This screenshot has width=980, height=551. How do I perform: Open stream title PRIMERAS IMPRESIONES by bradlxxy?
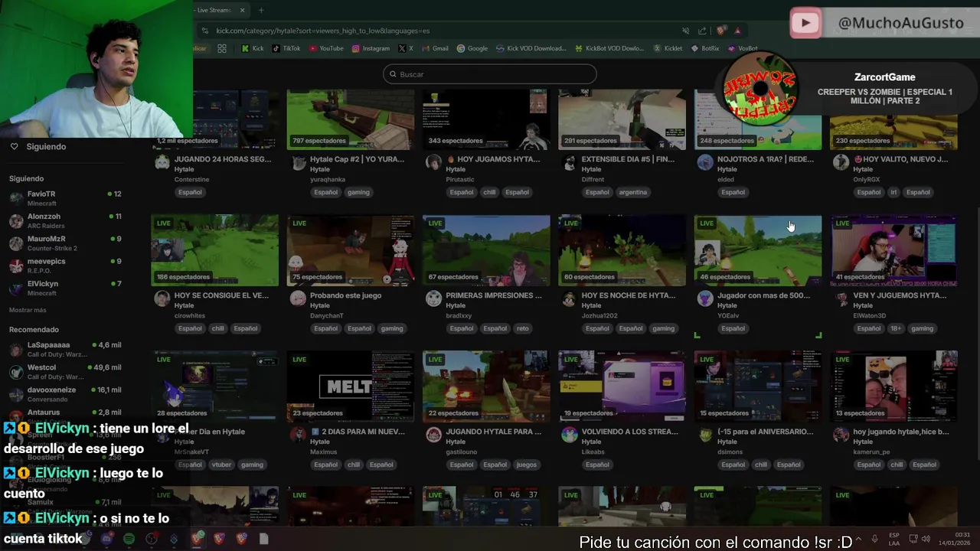(494, 295)
